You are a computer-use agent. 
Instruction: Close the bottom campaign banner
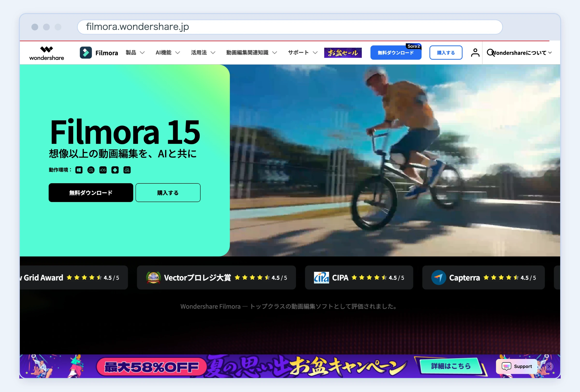(x=549, y=366)
